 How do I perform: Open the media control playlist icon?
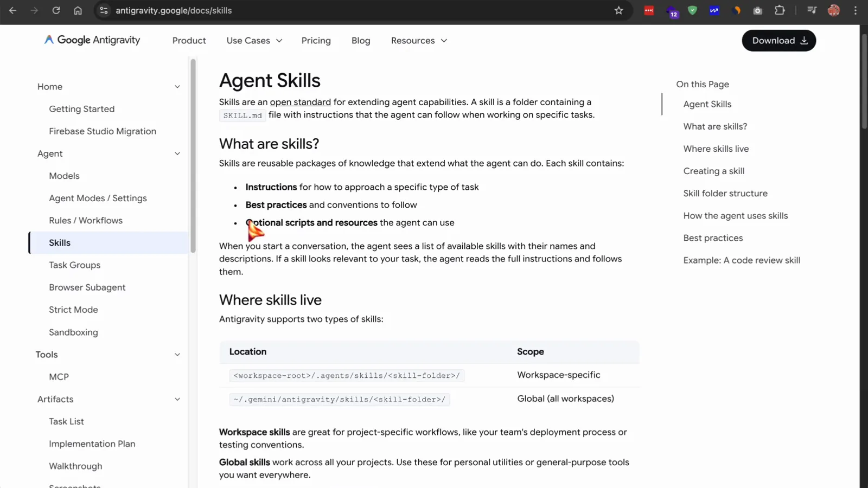coord(812,10)
